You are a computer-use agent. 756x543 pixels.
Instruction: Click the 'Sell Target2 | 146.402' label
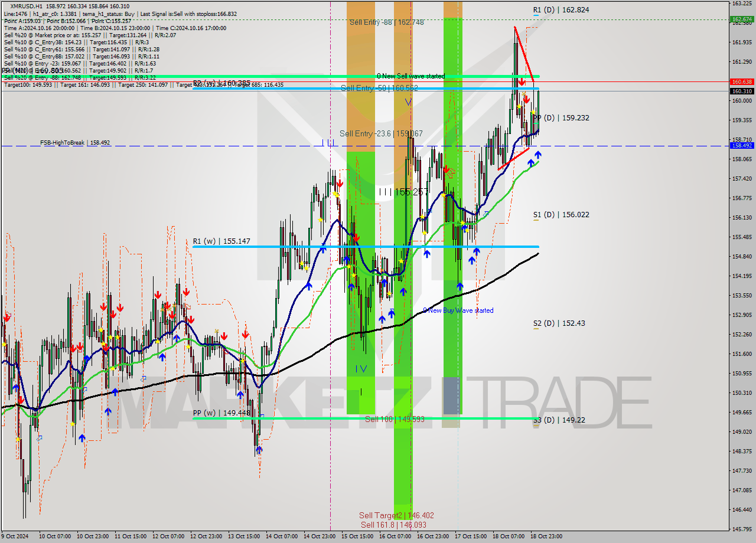tap(396, 515)
